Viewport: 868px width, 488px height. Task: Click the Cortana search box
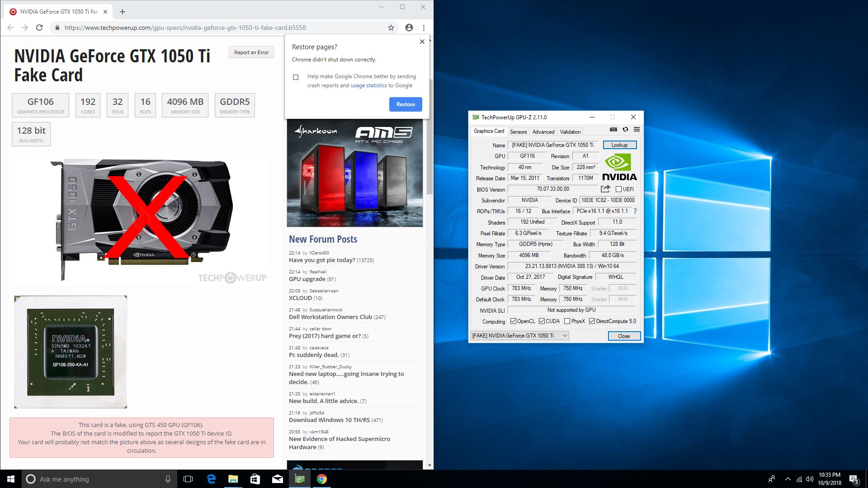coord(99,479)
